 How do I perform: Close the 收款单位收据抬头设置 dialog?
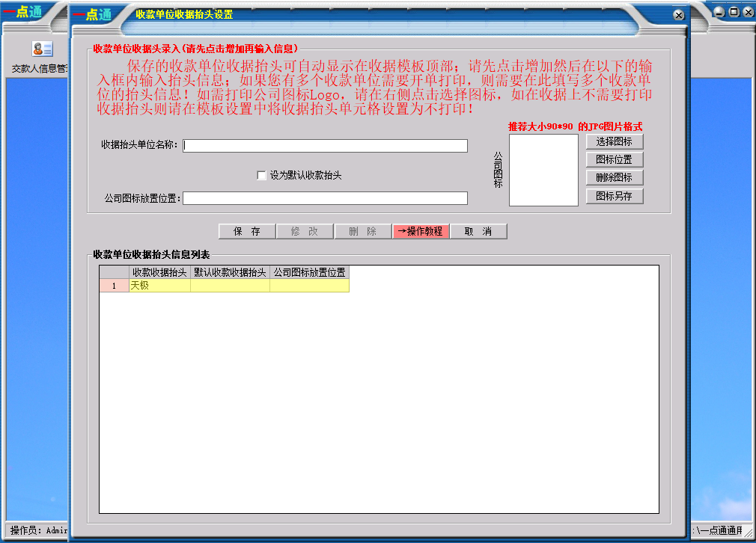point(678,15)
